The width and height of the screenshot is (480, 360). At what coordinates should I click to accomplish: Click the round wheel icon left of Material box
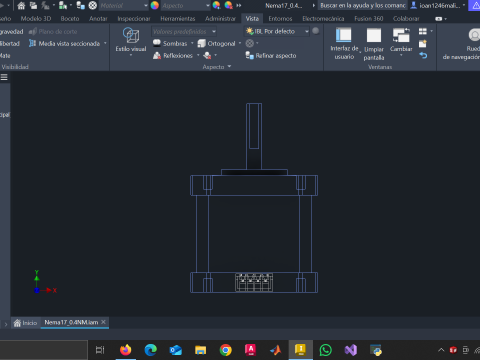pos(93,5)
